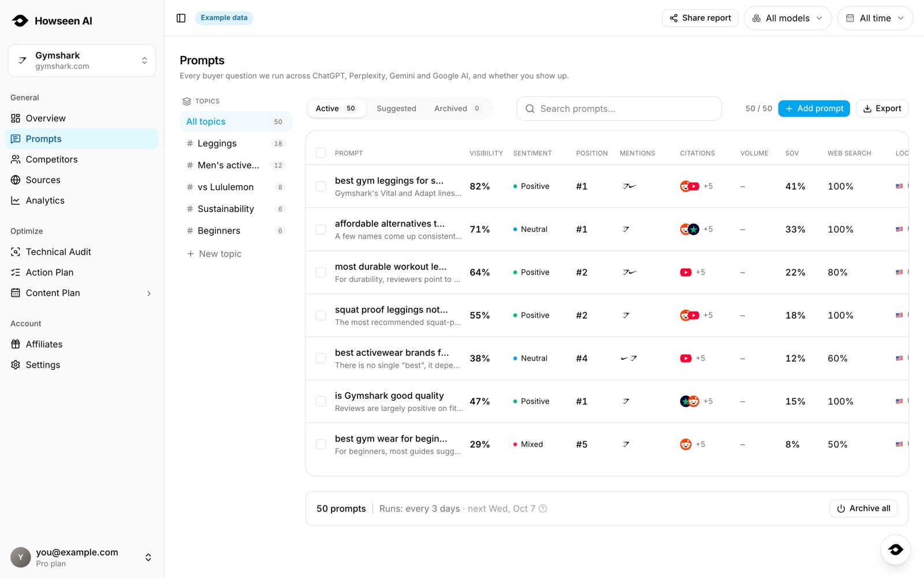The height and width of the screenshot is (578, 924).
Task: Select the All topics filter
Action: 236,122
